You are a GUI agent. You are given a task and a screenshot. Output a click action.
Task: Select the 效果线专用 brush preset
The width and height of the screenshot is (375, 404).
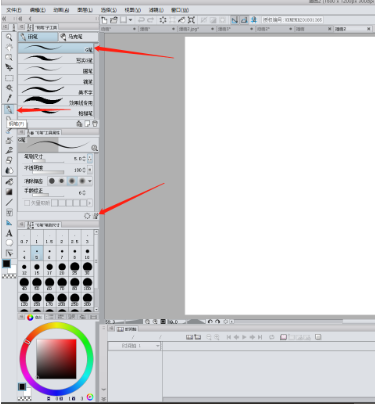pyautogui.click(x=56, y=101)
